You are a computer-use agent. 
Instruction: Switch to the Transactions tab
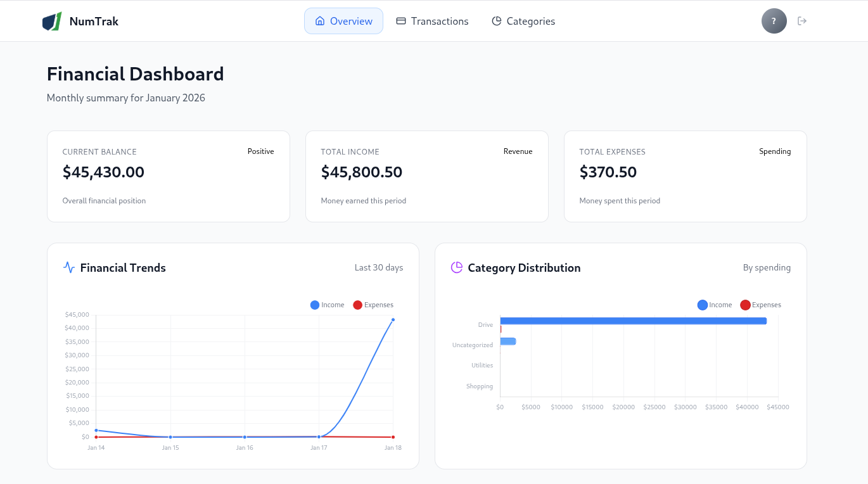[x=432, y=21]
